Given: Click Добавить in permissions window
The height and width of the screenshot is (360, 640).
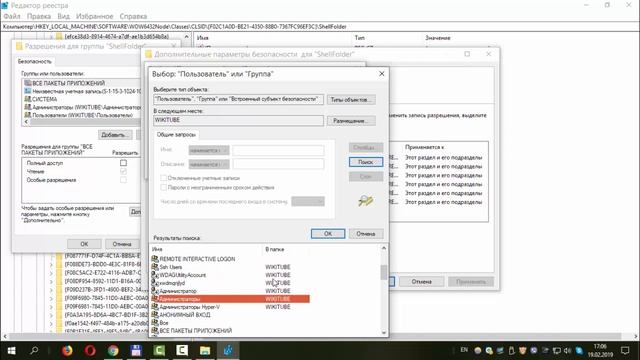Looking at the screenshot, I should tap(115, 135).
